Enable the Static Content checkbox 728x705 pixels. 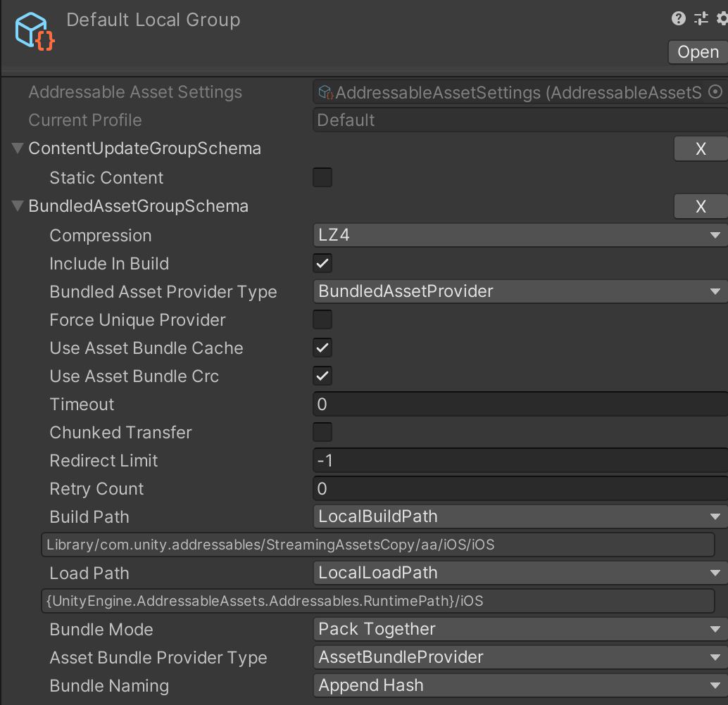[322, 178]
